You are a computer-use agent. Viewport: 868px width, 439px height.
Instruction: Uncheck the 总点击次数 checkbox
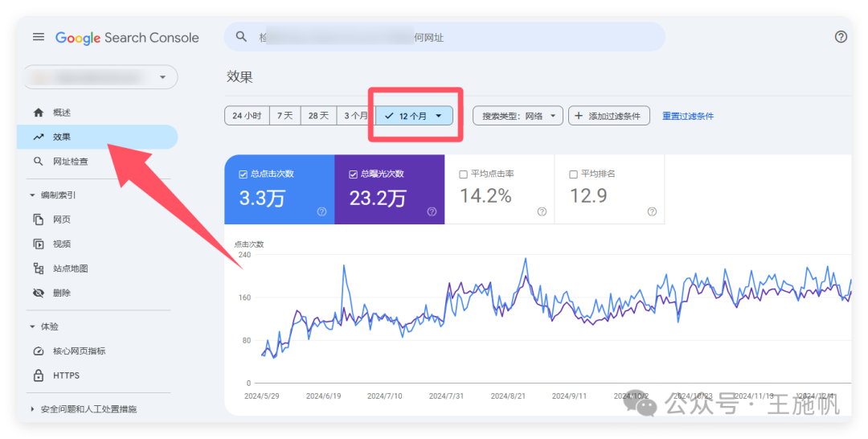[x=243, y=174]
